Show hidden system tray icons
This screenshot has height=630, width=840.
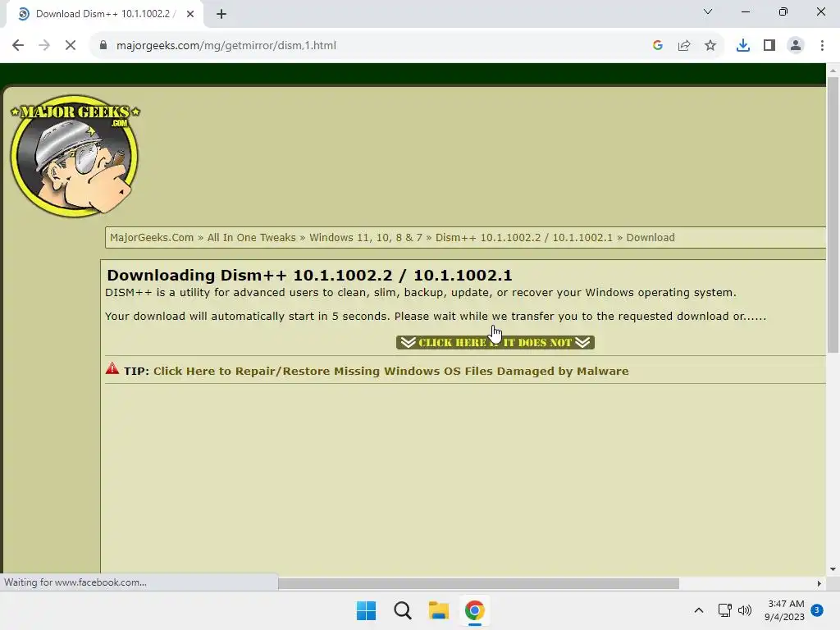click(699, 610)
